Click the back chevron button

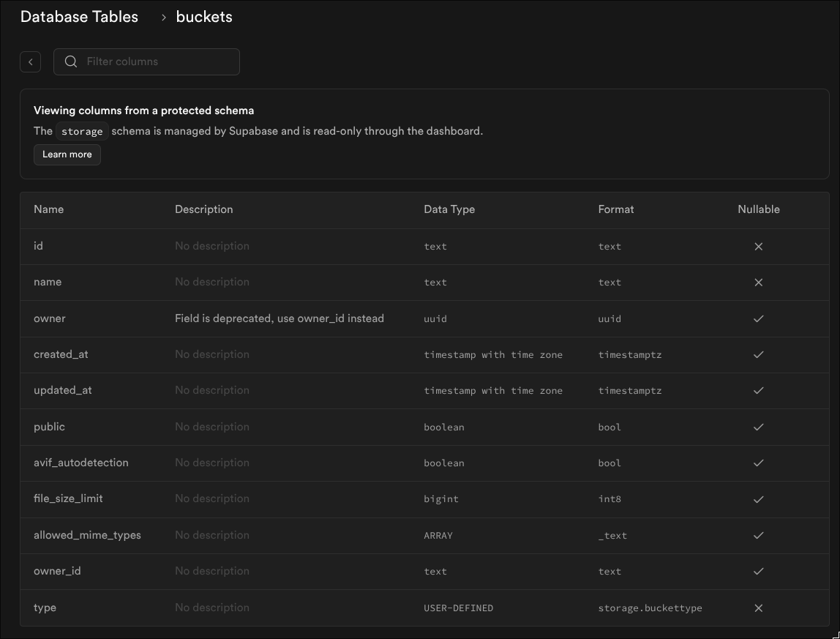30,62
